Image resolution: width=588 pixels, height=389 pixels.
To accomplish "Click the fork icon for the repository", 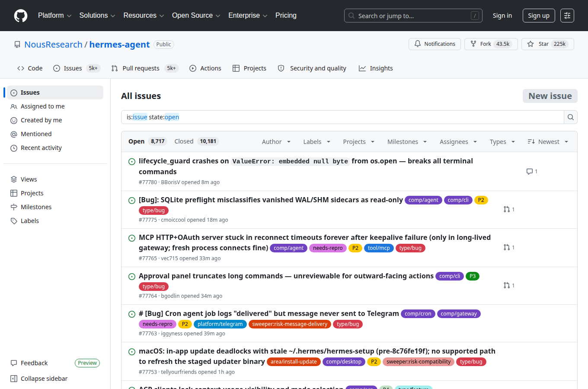I will (x=473, y=44).
